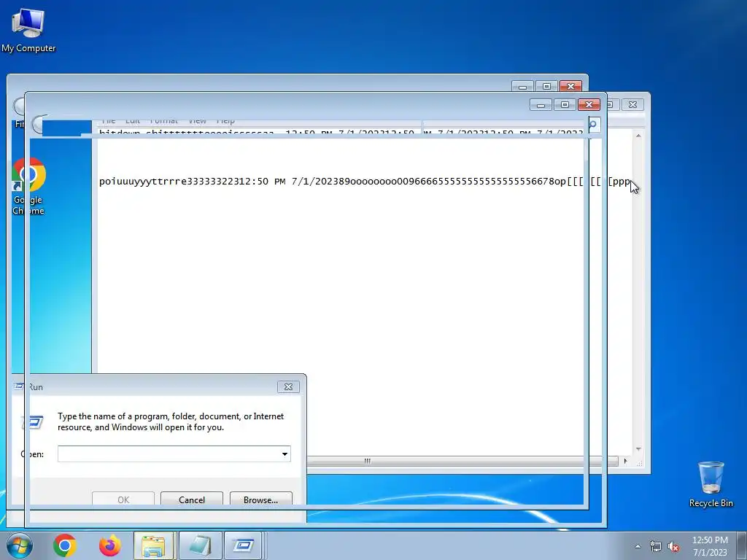The height and width of the screenshot is (560, 747).
Task: Minimize the frontmost window
Action: click(541, 104)
